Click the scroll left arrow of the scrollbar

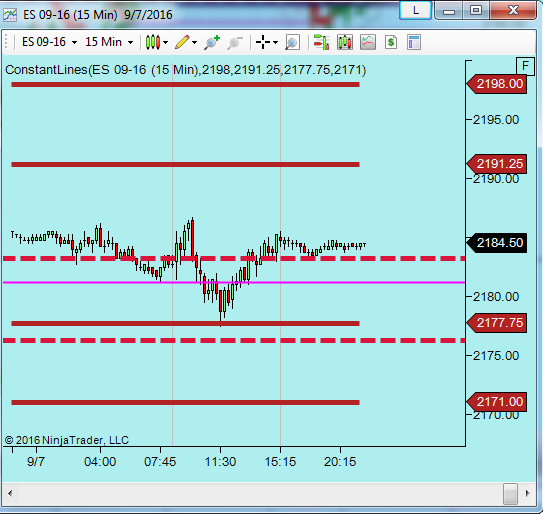coord(10,493)
